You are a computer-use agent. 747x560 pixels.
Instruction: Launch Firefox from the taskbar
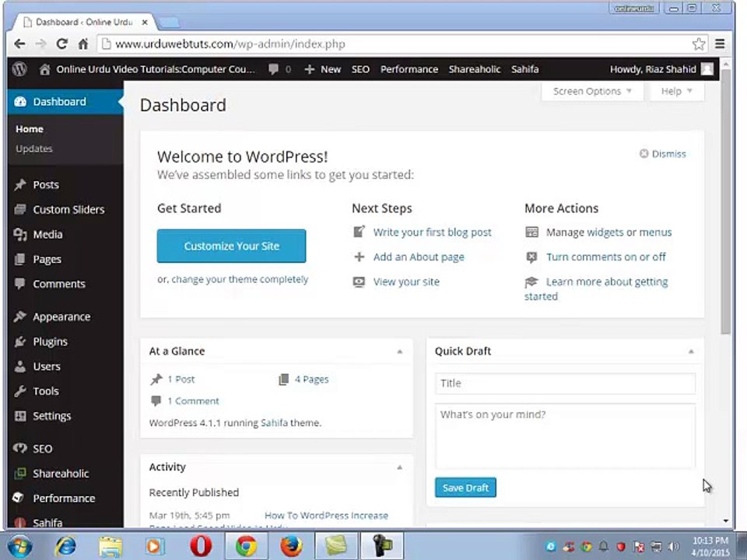[290, 546]
